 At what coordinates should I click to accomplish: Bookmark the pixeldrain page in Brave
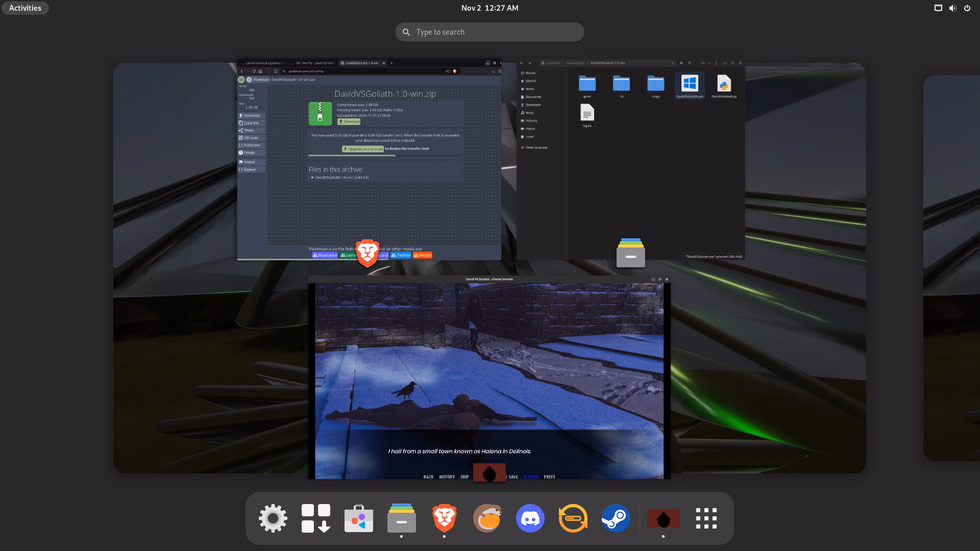pos(276,71)
